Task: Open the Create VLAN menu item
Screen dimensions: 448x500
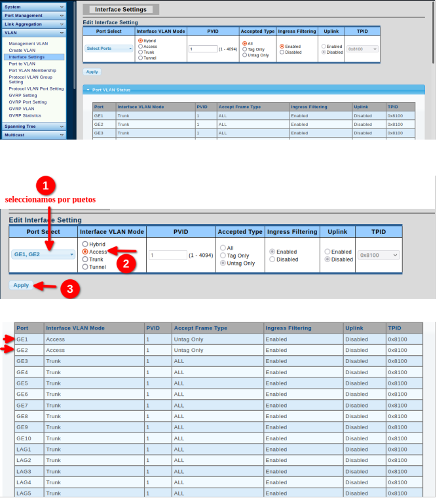Action: tap(22, 50)
